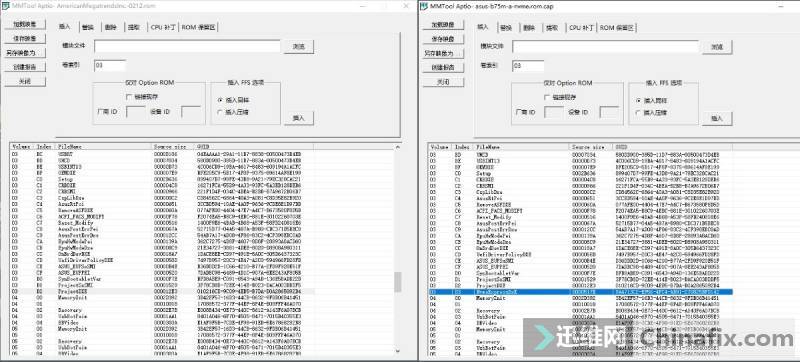Image resolution: width=800 pixels, height=362 pixels.
Task: Open the ROM 保留区 tab in asus-b75m .cap window
Action: pos(617,28)
